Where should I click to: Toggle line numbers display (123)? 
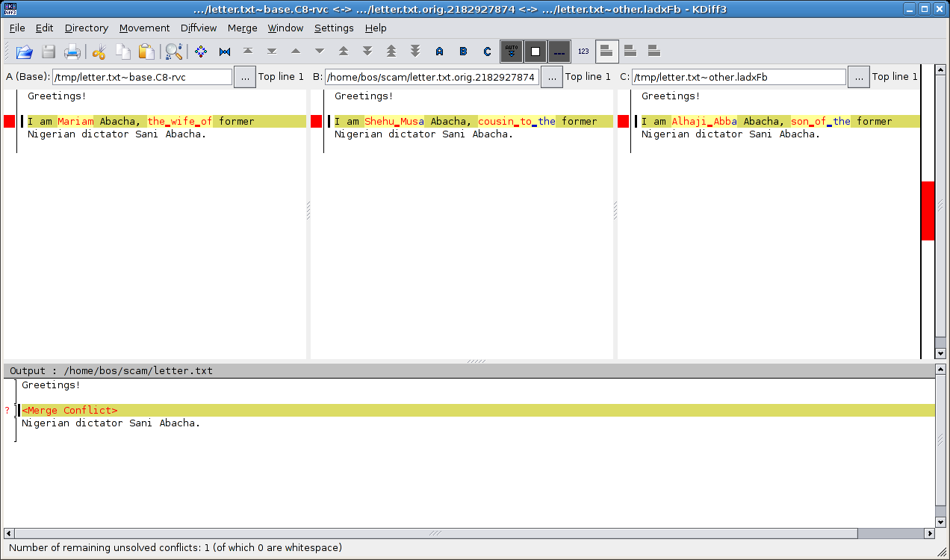pos(583,52)
